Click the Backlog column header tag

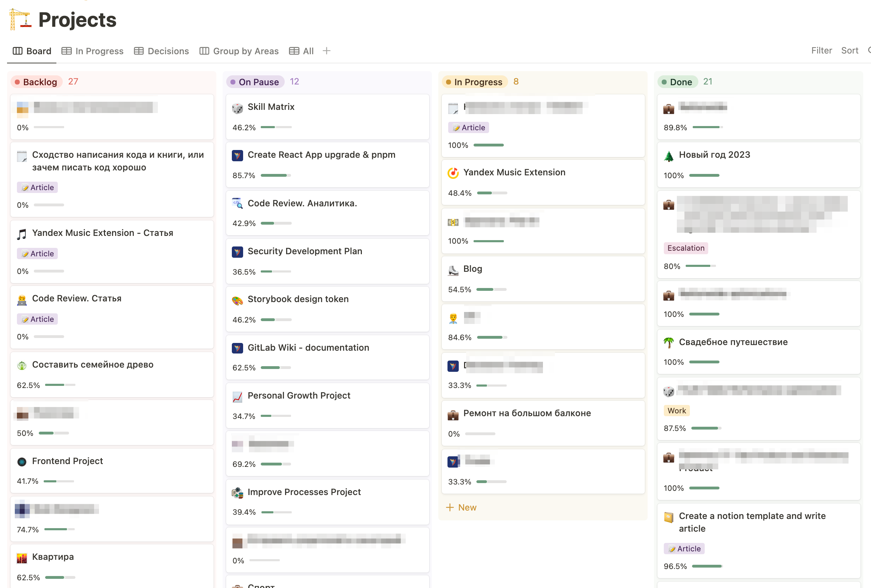[37, 82]
